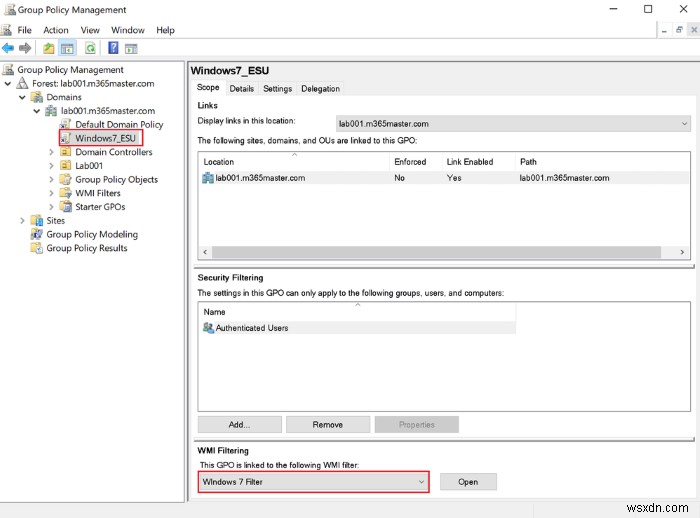Click the Back arrow toolbar icon
The width and height of the screenshot is (700, 518).
8,48
